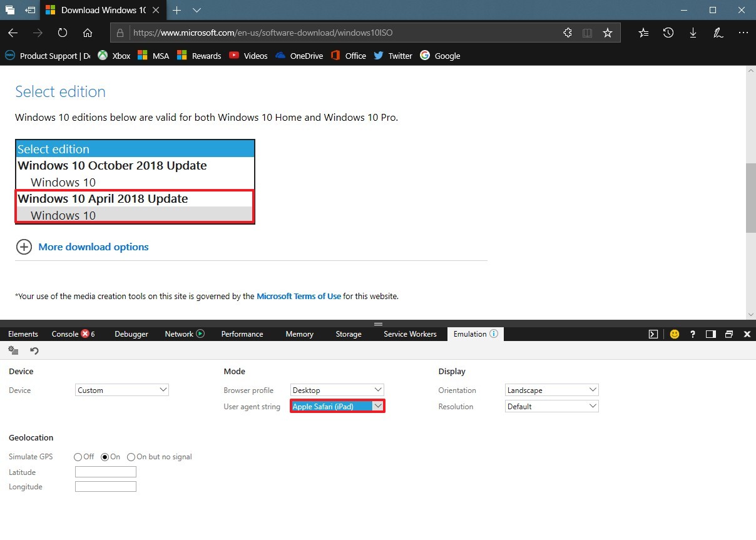Change DevTools dock side icon
Screen dimensions: 756x540
710,334
